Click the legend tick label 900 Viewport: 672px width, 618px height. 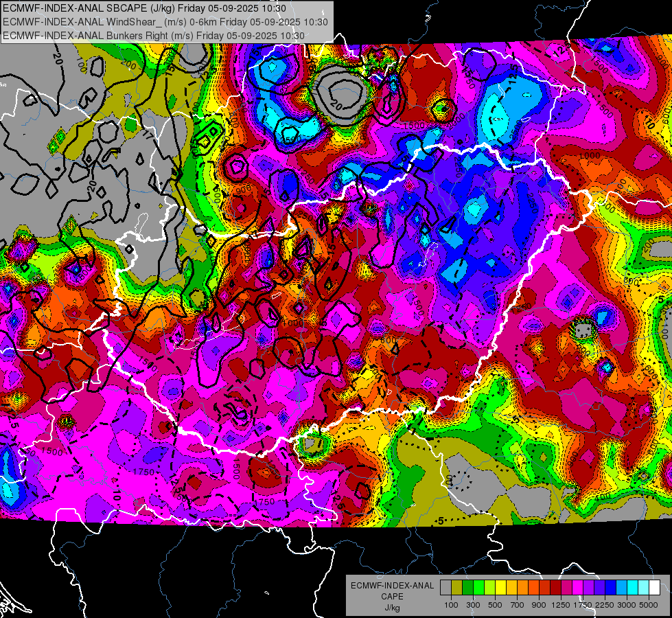pos(539,605)
